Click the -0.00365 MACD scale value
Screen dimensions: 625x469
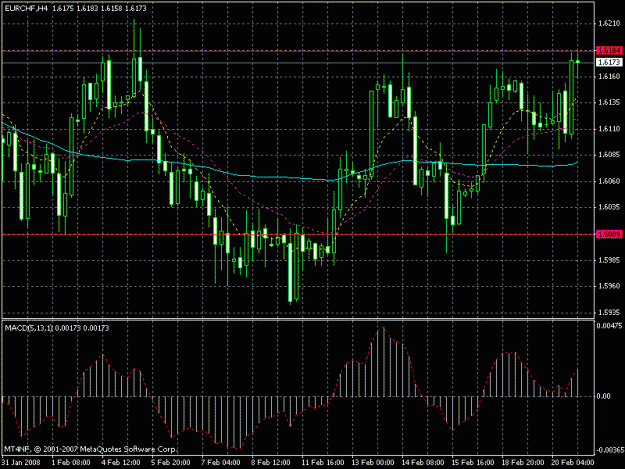610,450
